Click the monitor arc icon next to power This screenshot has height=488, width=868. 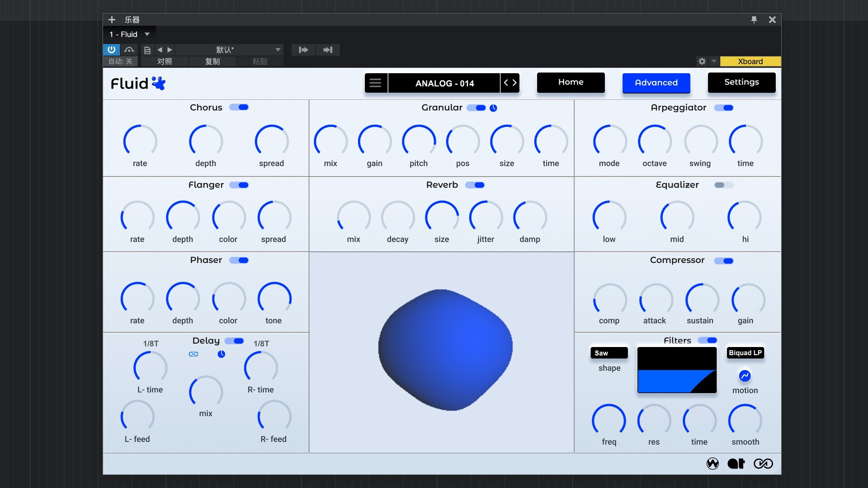tap(129, 50)
